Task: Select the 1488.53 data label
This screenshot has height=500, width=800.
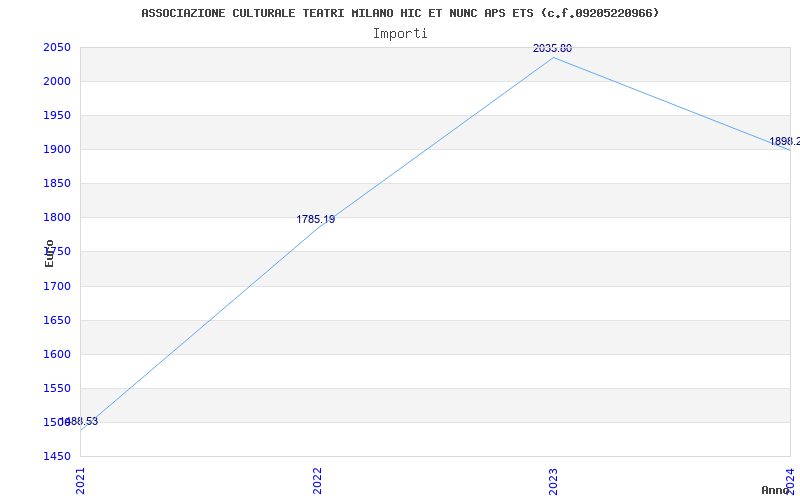Action: click(79, 421)
